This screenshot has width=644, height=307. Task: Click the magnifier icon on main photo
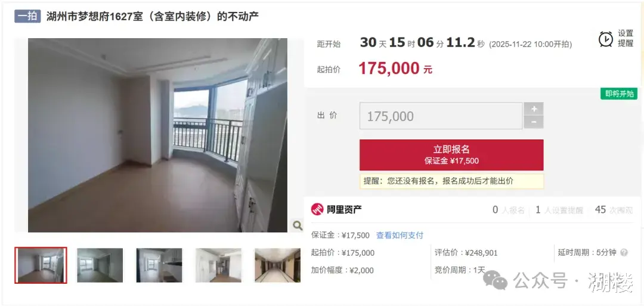[298, 225]
